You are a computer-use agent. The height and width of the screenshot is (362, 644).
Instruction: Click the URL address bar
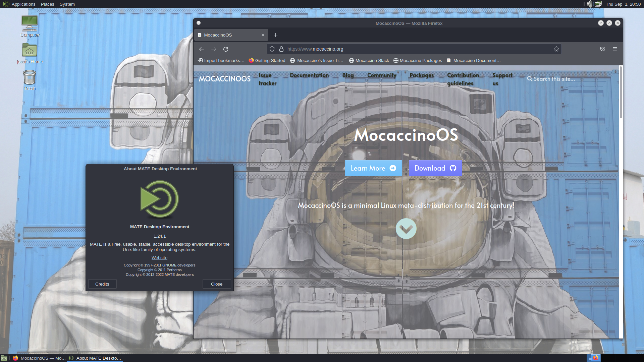[414, 49]
